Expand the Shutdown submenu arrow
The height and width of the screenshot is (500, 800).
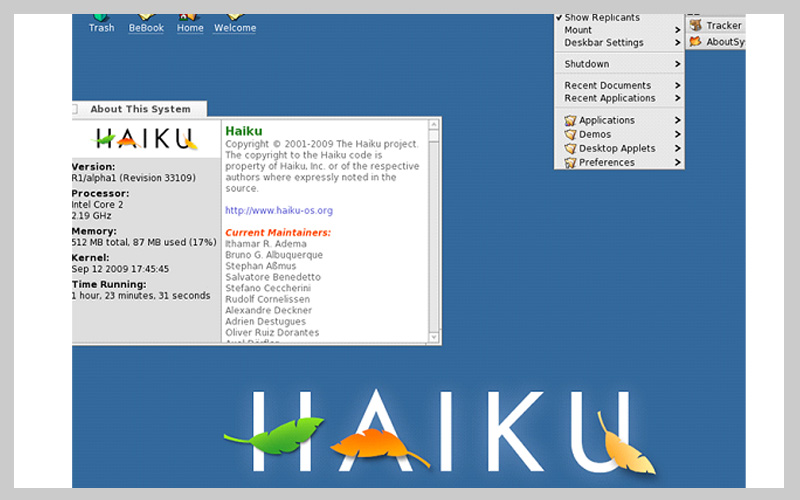678,64
